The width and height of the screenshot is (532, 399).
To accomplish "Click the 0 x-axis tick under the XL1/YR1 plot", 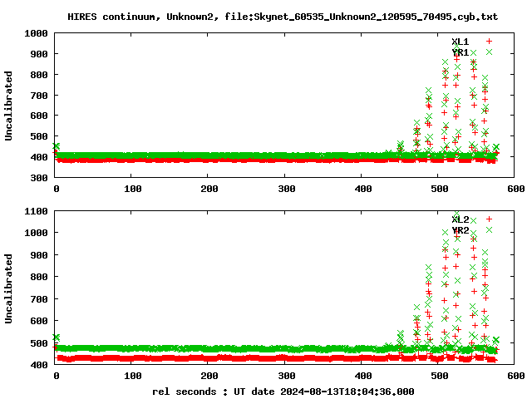I will click(x=57, y=189).
